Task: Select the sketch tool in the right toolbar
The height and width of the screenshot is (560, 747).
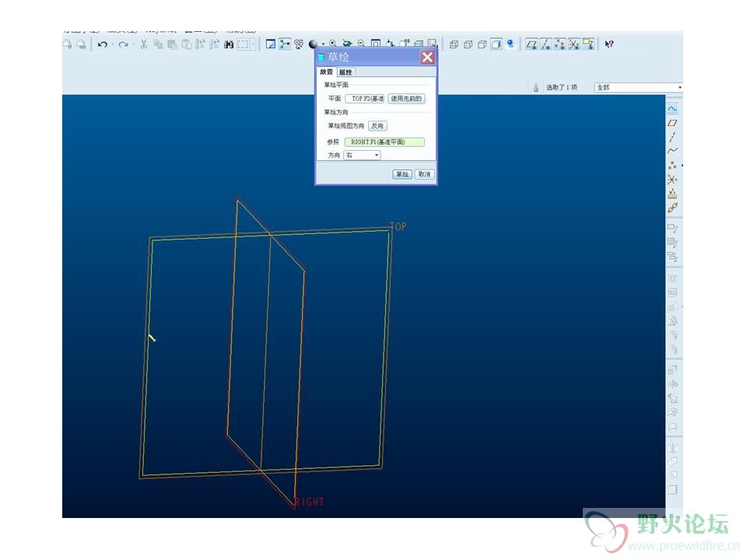Action: [x=672, y=109]
